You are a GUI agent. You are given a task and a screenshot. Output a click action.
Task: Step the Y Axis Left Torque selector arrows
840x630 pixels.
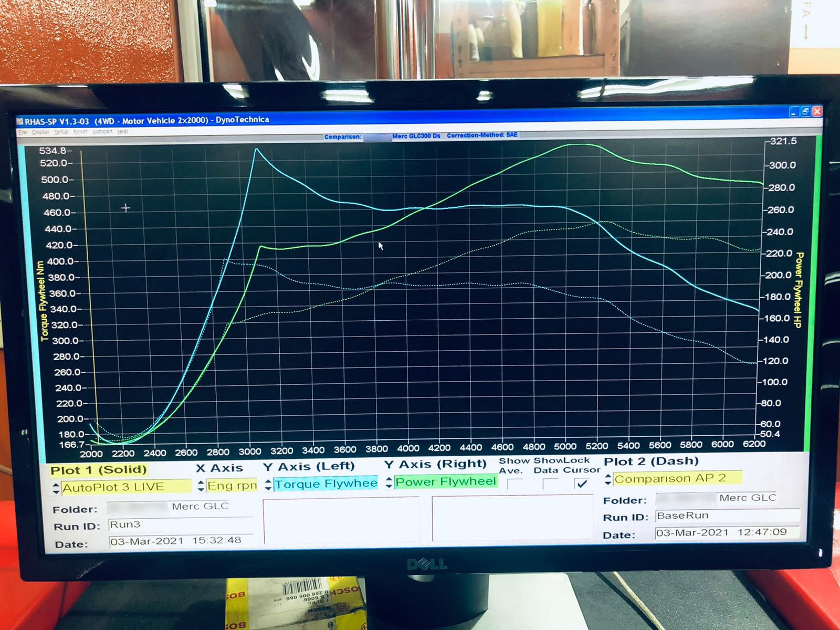coord(268,485)
